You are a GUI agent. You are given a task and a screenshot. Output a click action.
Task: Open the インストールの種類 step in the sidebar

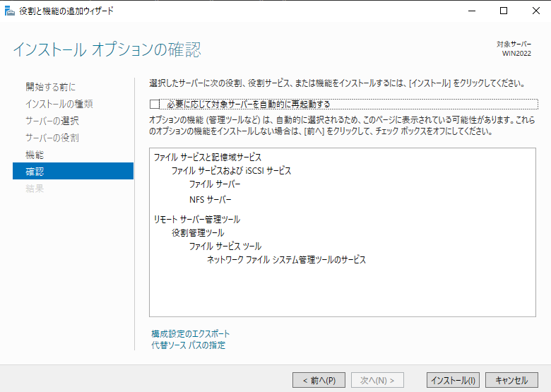tap(59, 104)
